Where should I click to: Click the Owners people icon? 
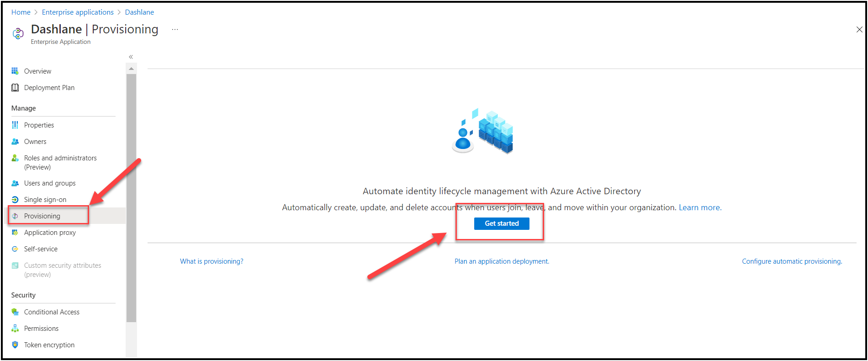click(15, 142)
